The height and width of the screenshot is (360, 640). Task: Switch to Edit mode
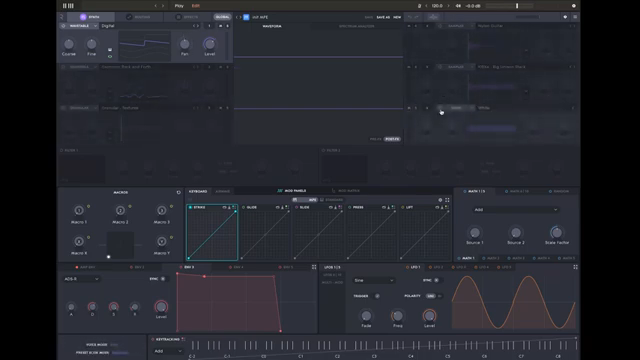(196, 6)
